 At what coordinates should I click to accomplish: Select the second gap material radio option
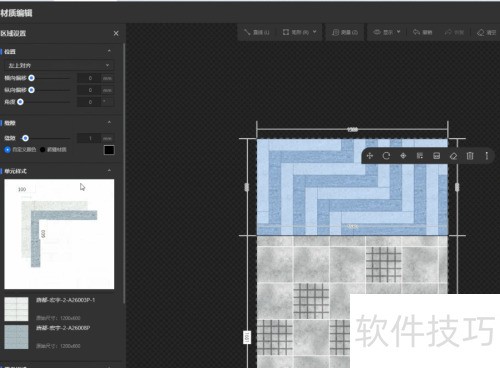click(43, 150)
